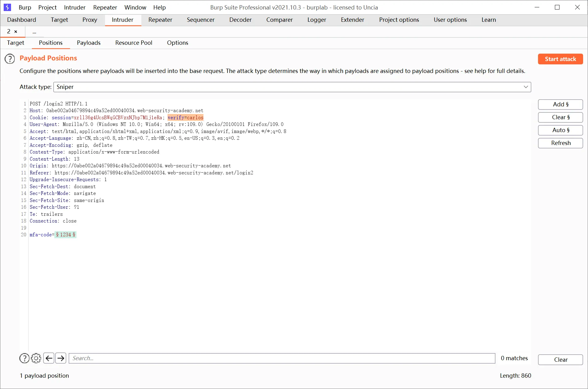Click the Burp Suite logo icon
Viewport: 588px width, 389px height.
(7, 7)
